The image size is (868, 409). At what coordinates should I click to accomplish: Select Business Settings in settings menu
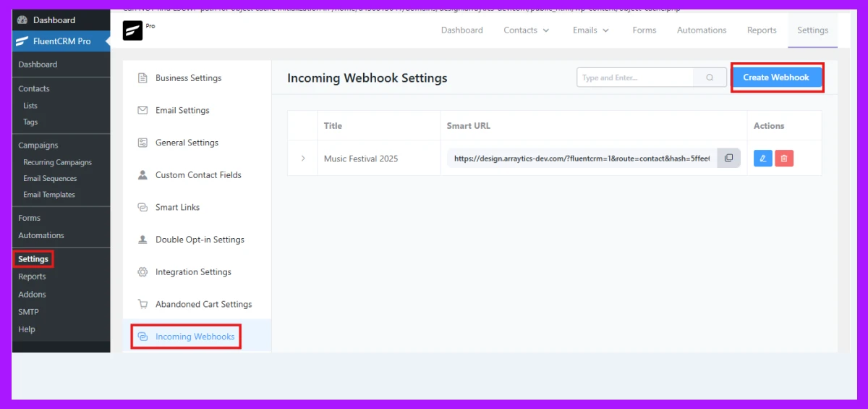[197, 78]
